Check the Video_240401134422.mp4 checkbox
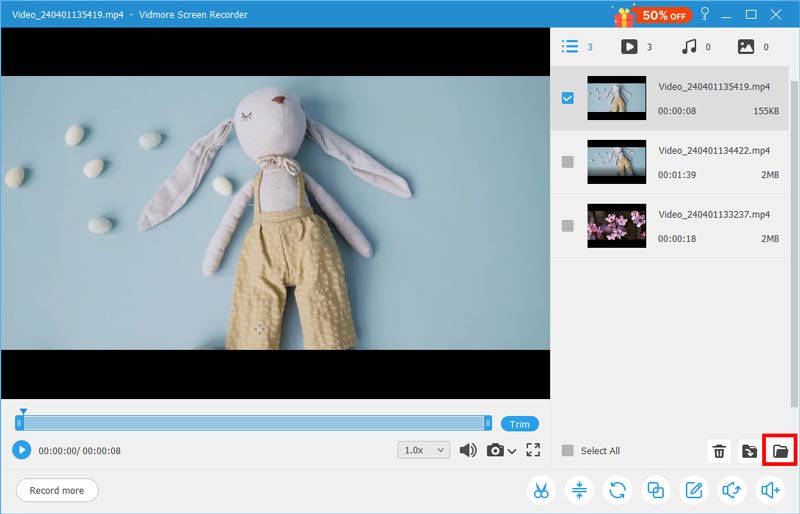The height and width of the screenshot is (514, 800). click(568, 162)
